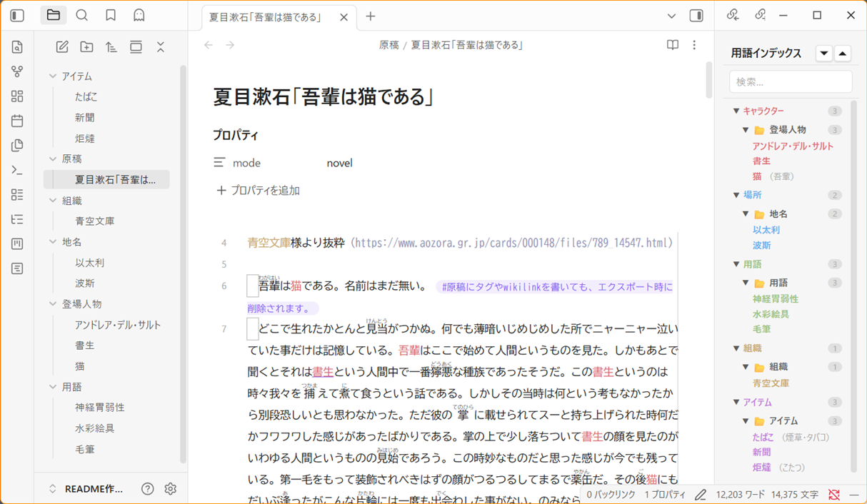Collapse the 用語 folder in explorer
The image size is (867, 504).
(53, 387)
